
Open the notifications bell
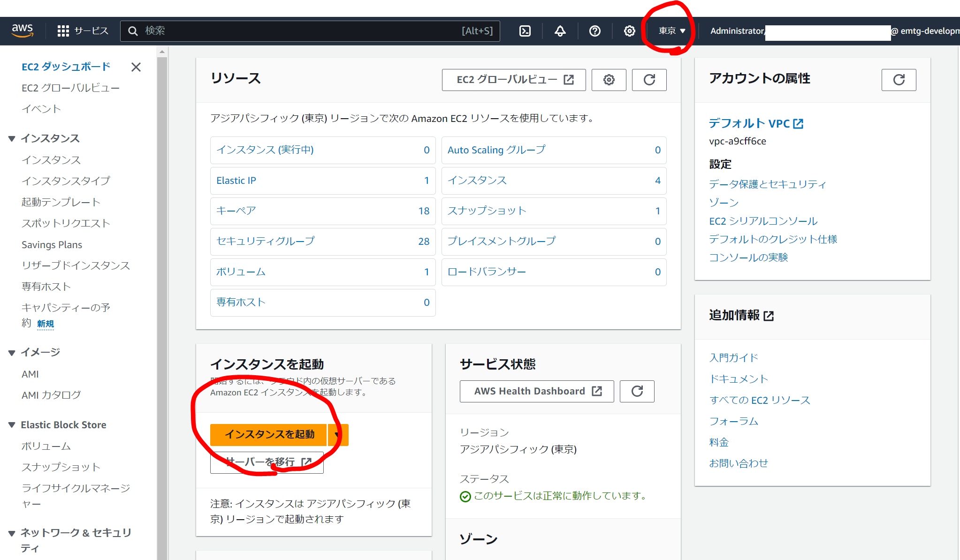[560, 31]
